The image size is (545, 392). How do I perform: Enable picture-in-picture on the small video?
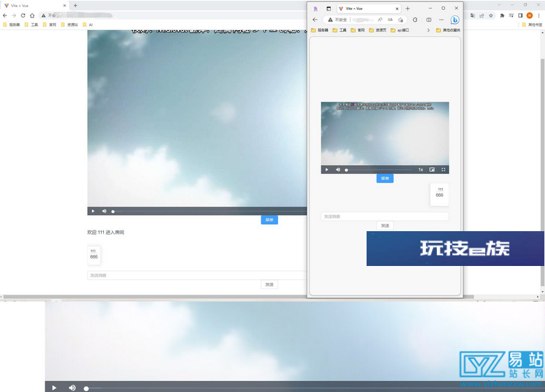(x=432, y=169)
